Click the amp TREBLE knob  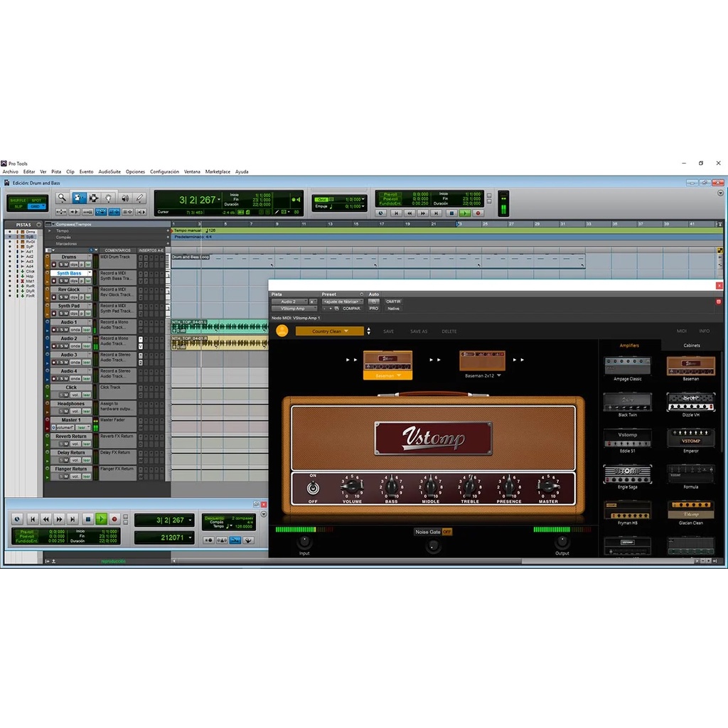[469, 486]
